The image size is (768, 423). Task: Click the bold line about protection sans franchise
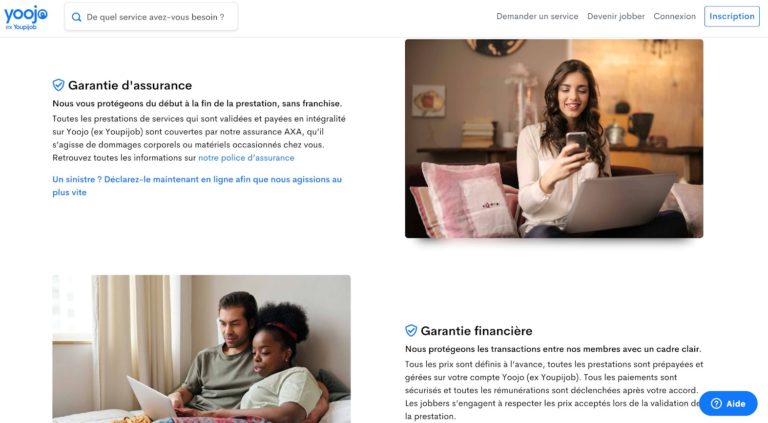click(x=197, y=103)
